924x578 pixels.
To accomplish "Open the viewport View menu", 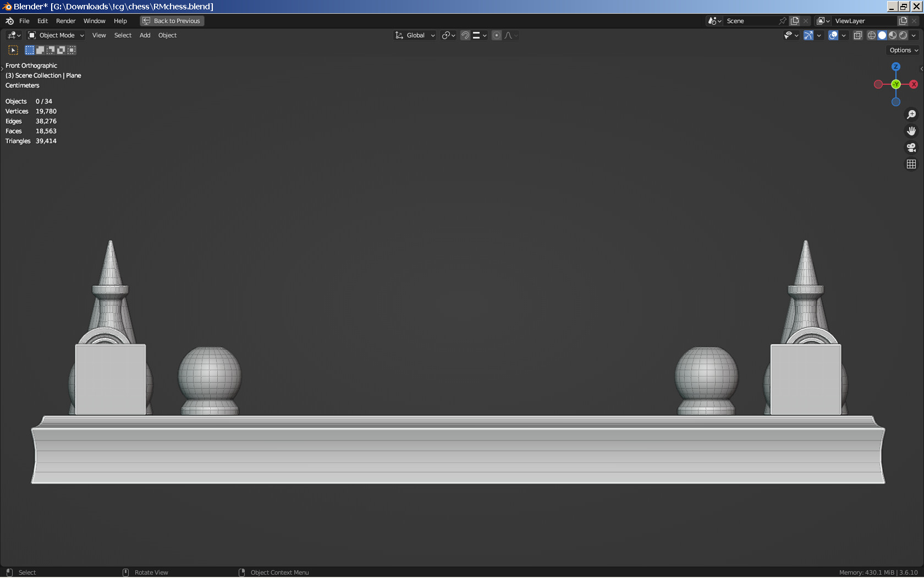I will pos(99,35).
